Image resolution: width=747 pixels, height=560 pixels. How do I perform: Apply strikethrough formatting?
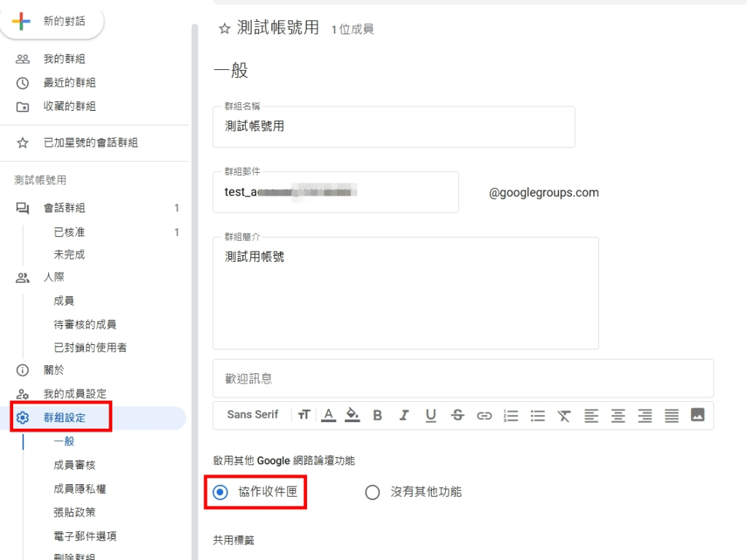457,415
